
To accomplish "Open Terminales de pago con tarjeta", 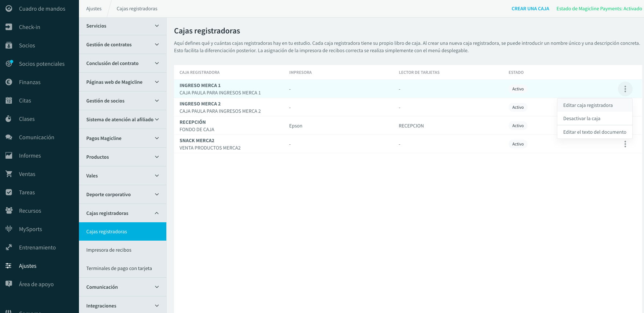I will pyautogui.click(x=123, y=268).
